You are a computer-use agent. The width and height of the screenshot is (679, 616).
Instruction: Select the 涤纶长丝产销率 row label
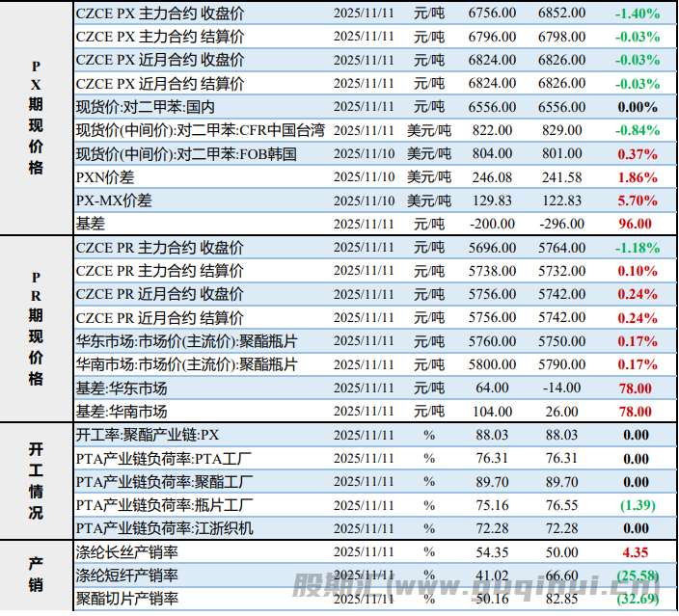pyautogui.click(x=126, y=552)
